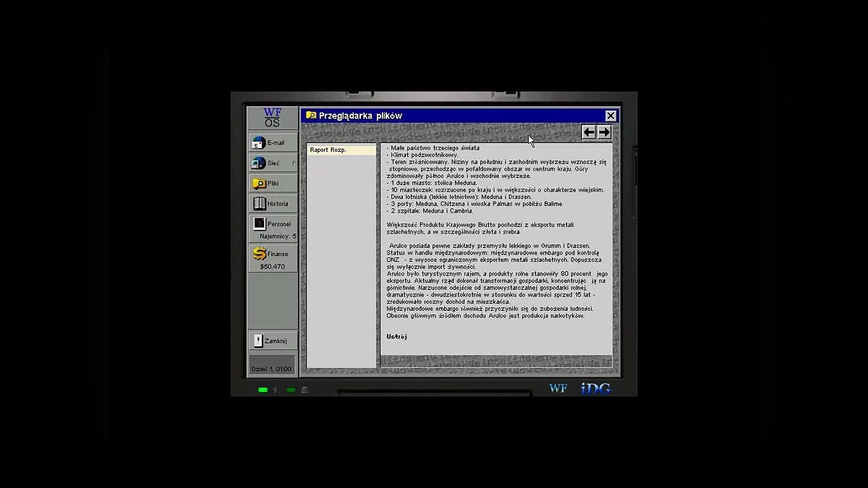Show the Personel team screen
The image size is (868, 488).
pos(272,224)
